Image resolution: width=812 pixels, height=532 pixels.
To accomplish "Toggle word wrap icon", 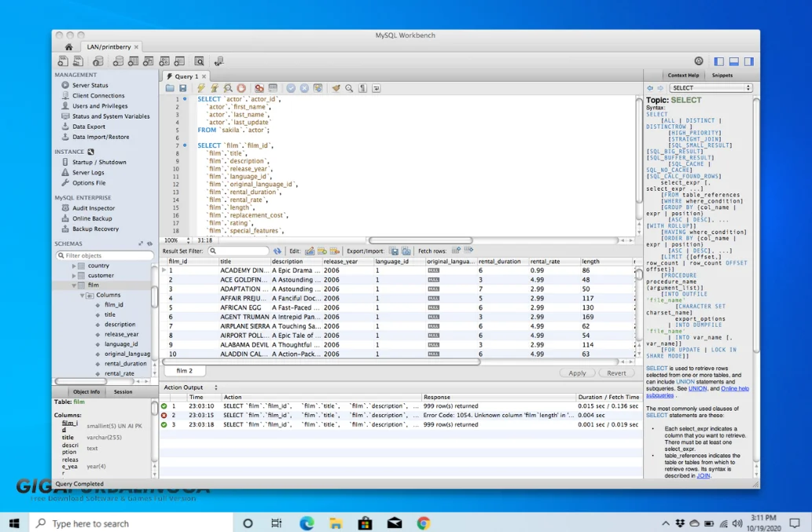I will 377,89.
